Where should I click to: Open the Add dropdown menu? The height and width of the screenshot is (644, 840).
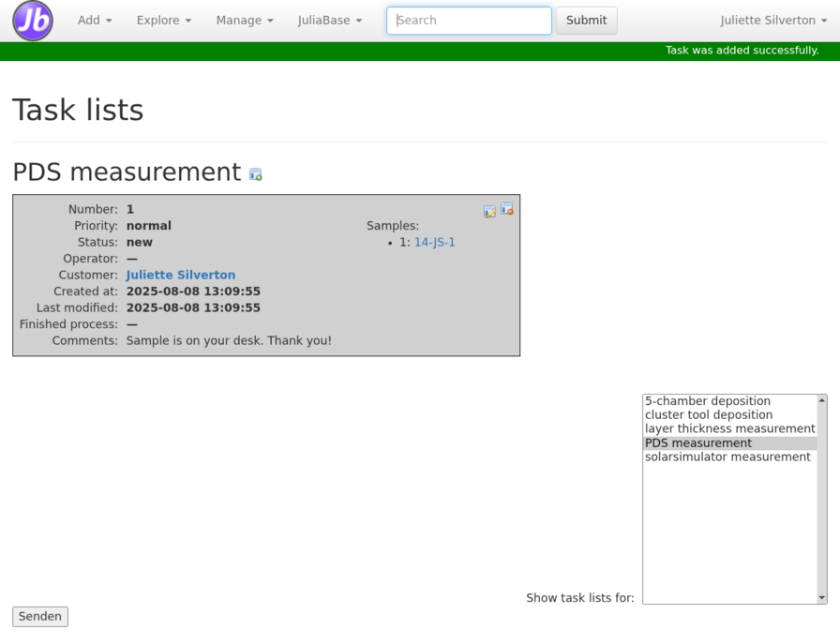(x=95, y=21)
